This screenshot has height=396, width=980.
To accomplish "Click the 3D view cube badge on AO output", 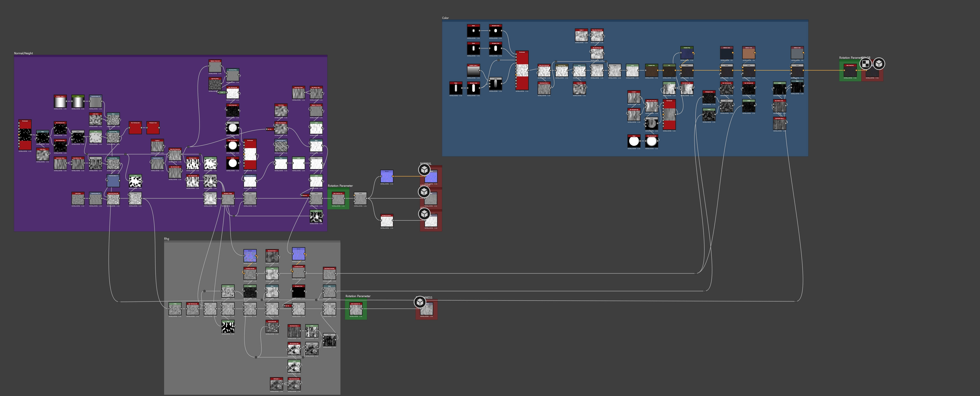I will (425, 214).
